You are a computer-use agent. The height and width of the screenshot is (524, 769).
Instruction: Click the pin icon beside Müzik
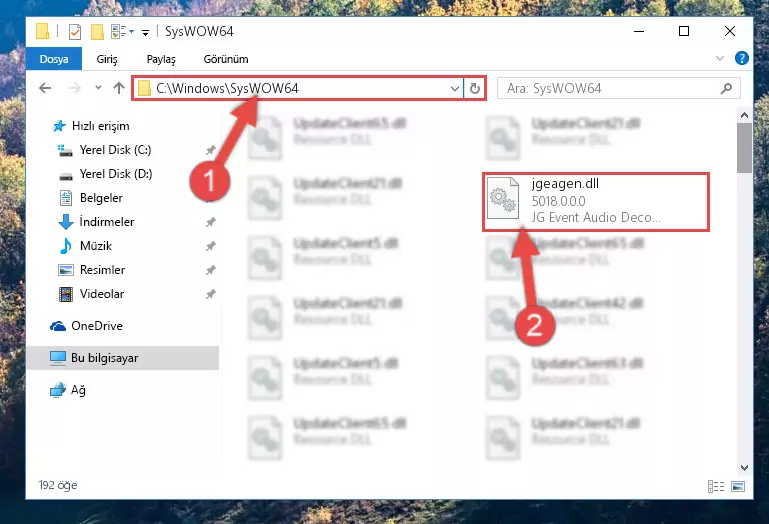tap(210, 246)
